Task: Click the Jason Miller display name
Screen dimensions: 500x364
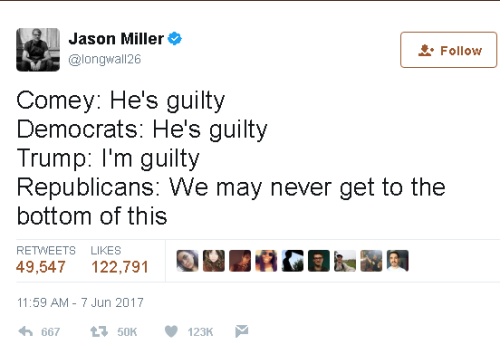Action: tap(116, 39)
